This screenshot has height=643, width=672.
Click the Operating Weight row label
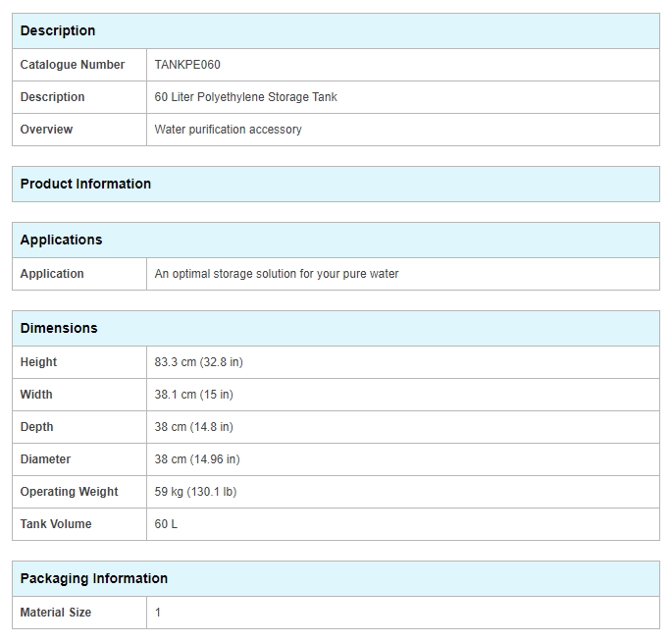69,492
